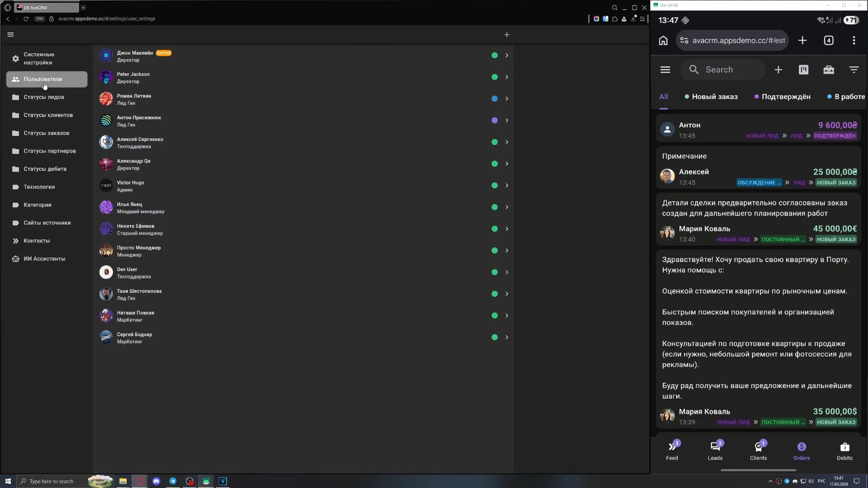The image size is (868, 488).
Task: Expand Сергей Боднар user row chevron
Action: (x=507, y=338)
